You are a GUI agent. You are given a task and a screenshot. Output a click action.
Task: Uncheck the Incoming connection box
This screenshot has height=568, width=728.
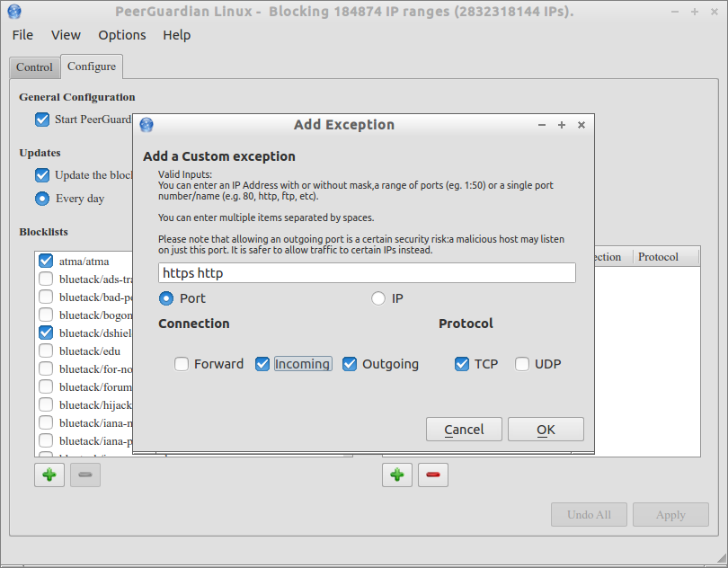click(262, 364)
